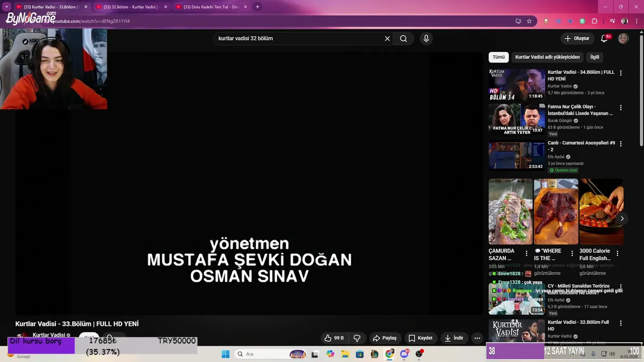Open options for 34.Bölüm video
The height and width of the screenshot is (362, 644).
(x=620, y=73)
